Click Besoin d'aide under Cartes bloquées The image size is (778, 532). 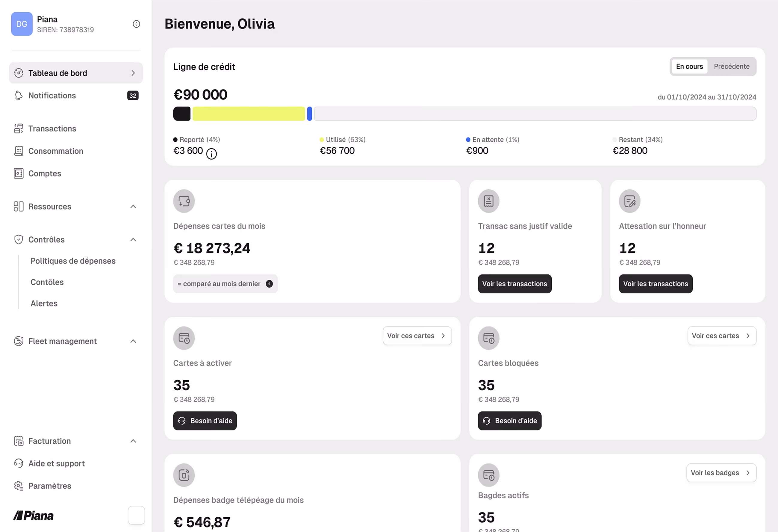click(509, 421)
